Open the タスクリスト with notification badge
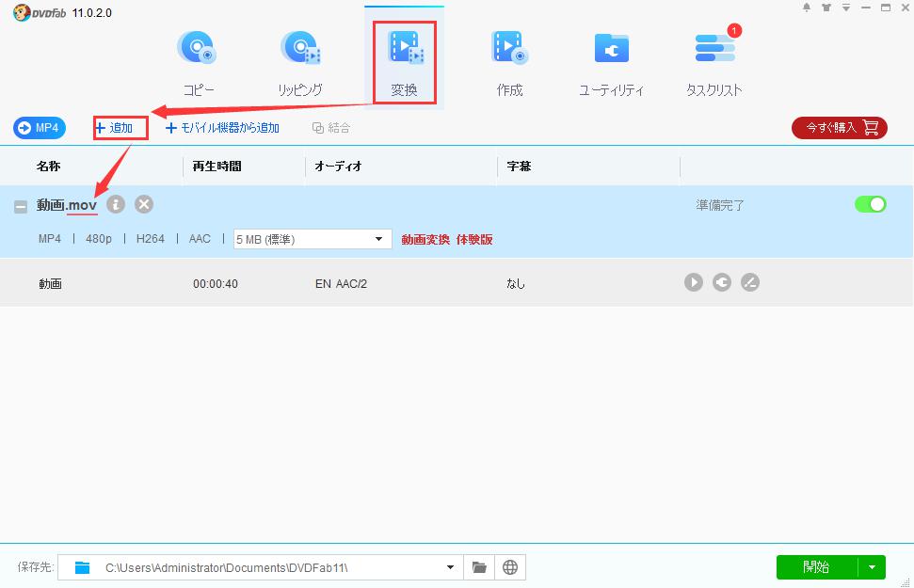914x588 pixels. [713, 58]
